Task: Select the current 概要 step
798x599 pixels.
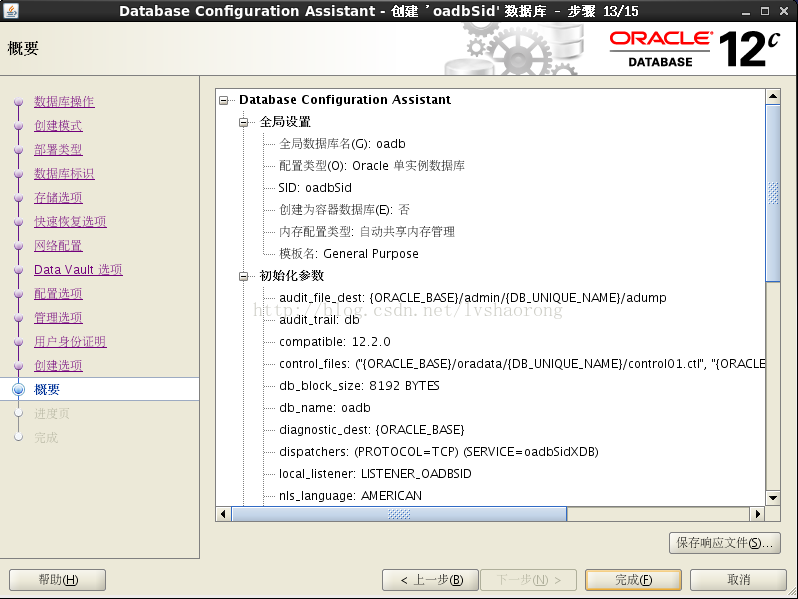Action: coord(47,390)
